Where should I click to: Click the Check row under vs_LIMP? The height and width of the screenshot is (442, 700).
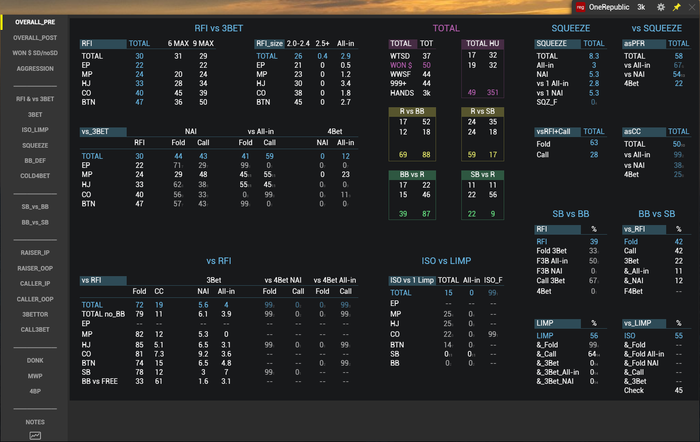(654, 391)
